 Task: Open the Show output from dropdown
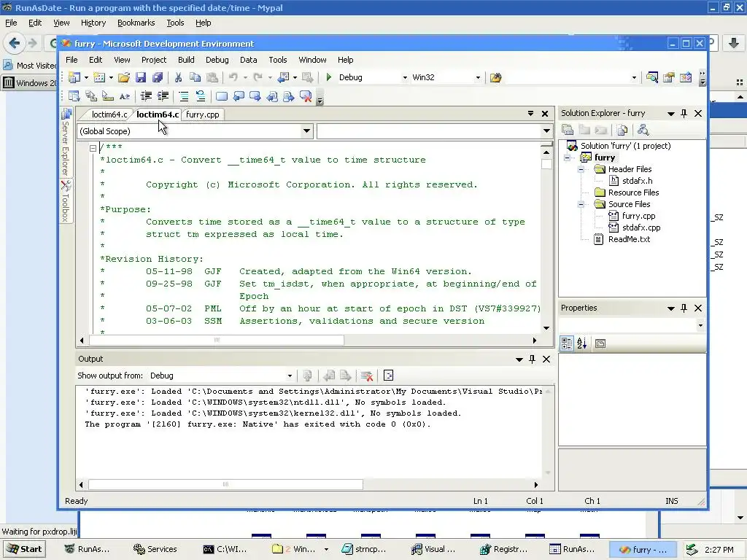(x=290, y=376)
